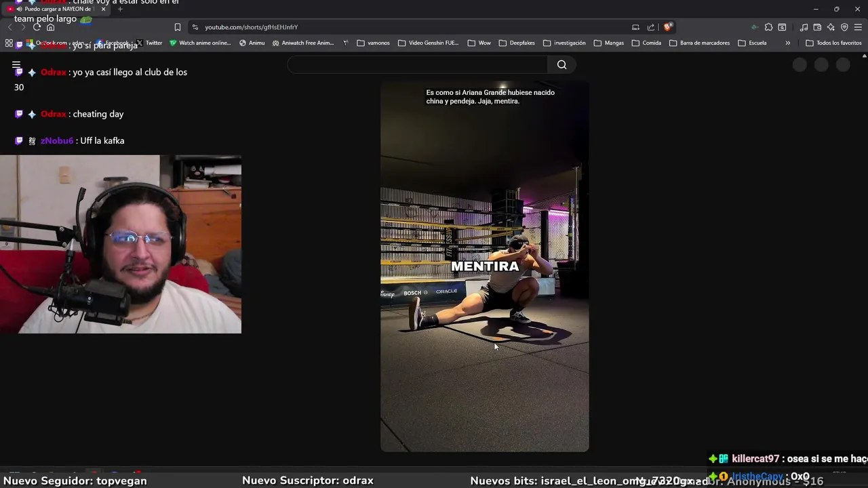Open the Brave playlist music note icon

click(x=804, y=27)
